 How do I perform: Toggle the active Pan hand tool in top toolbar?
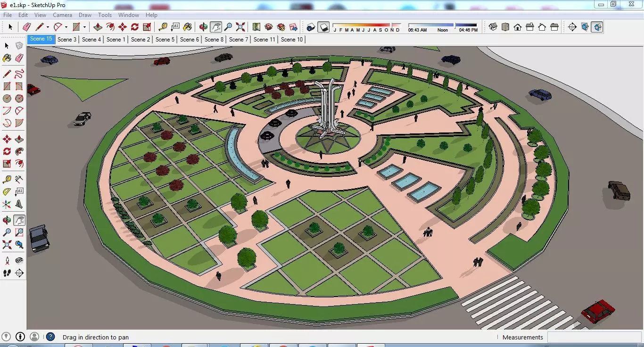(216, 27)
